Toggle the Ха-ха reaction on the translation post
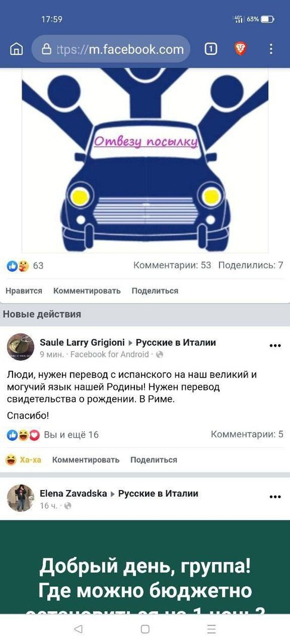Screen dimensions: 290x644 (x=23, y=460)
